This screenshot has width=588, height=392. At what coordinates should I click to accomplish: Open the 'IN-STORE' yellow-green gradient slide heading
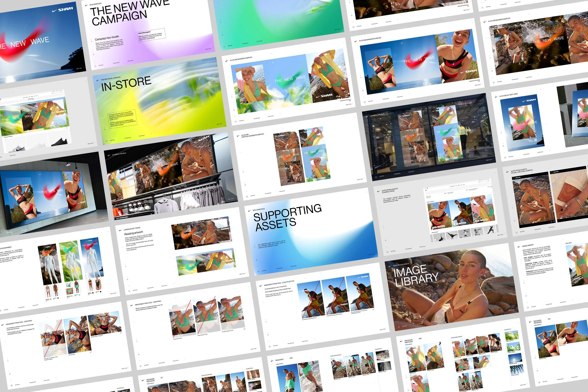pyautogui.click(x=126, y=83)
